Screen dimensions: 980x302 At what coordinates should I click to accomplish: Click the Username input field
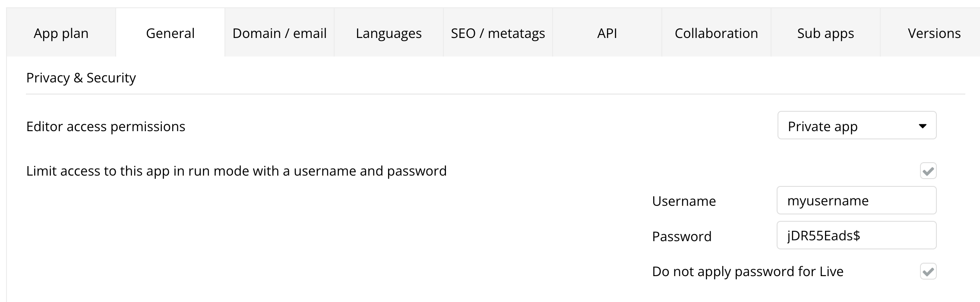point(856,201)
